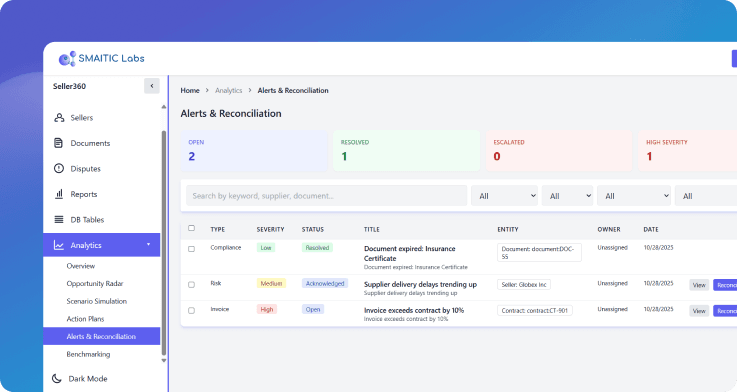Click the DATE column header

pos(651,229)
